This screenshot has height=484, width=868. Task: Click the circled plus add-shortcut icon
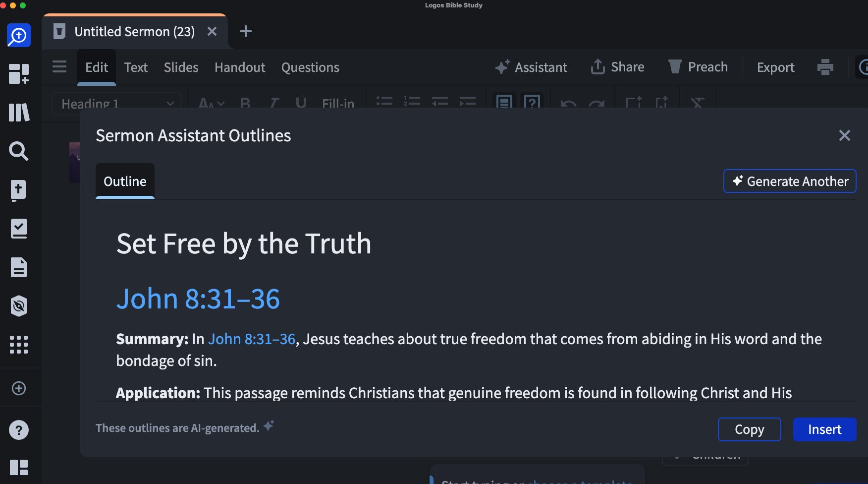(19, 388)
